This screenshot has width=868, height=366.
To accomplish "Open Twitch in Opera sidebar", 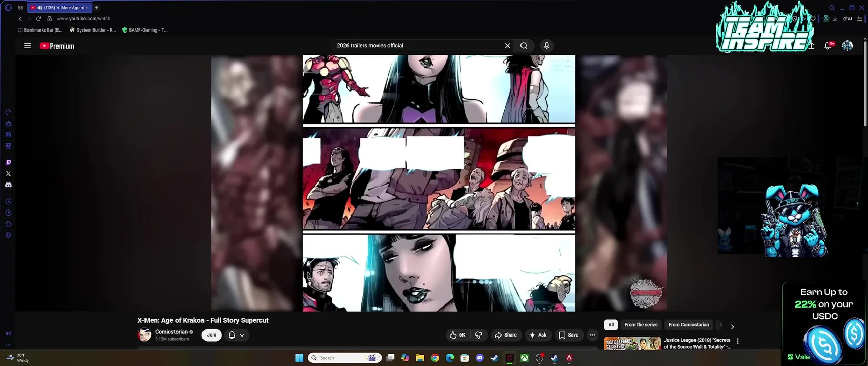I will point(8,163).
